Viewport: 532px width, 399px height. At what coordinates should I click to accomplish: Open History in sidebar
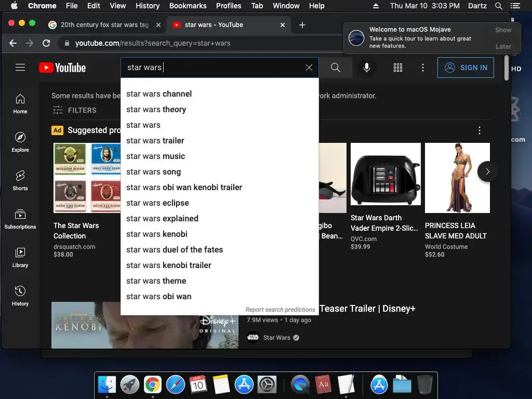[20, 296]
